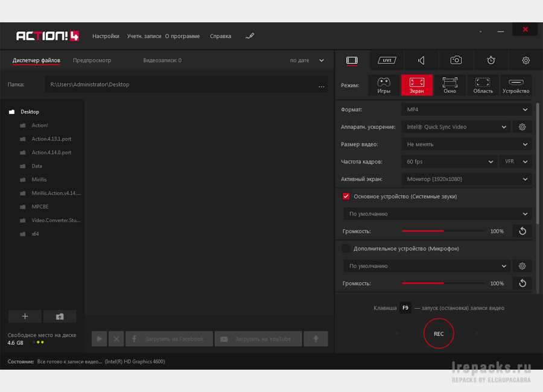The width and height of the screenshot is (543, 392).
Task: Click Загрузить на Facebook button
Action: coord(170,339)
